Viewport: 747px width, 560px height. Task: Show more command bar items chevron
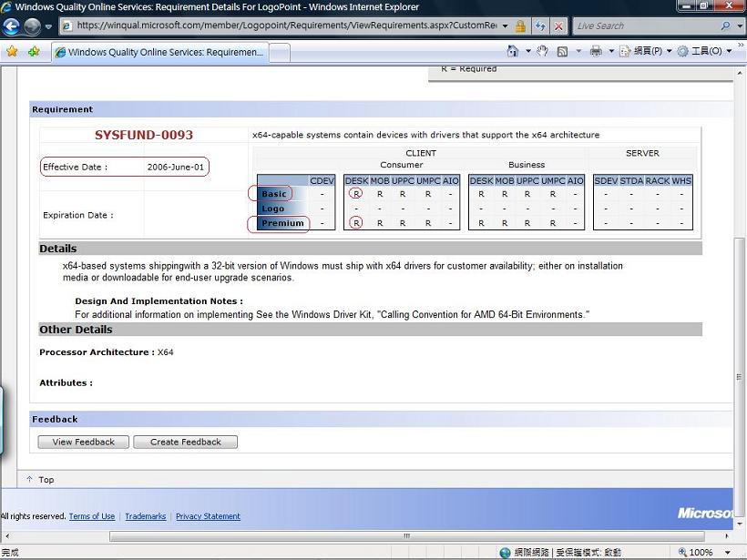click(741, 46)
